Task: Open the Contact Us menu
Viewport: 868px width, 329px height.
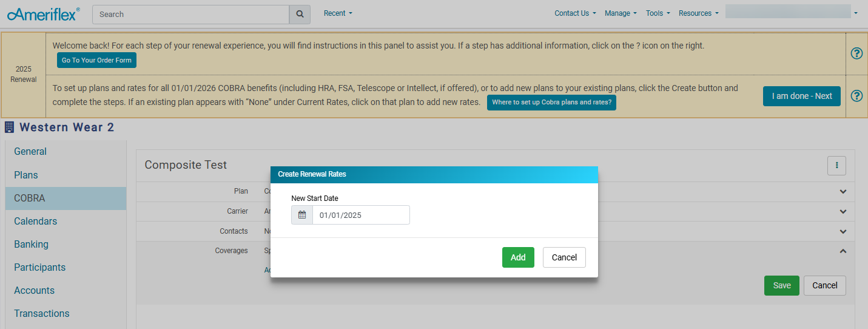Action: [x=575, y=13]
